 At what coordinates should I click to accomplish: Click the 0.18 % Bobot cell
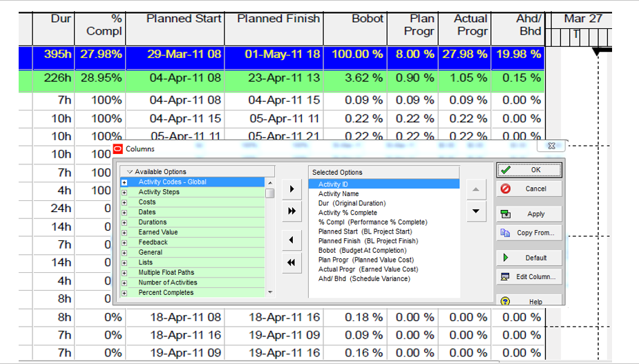(355, 317)
